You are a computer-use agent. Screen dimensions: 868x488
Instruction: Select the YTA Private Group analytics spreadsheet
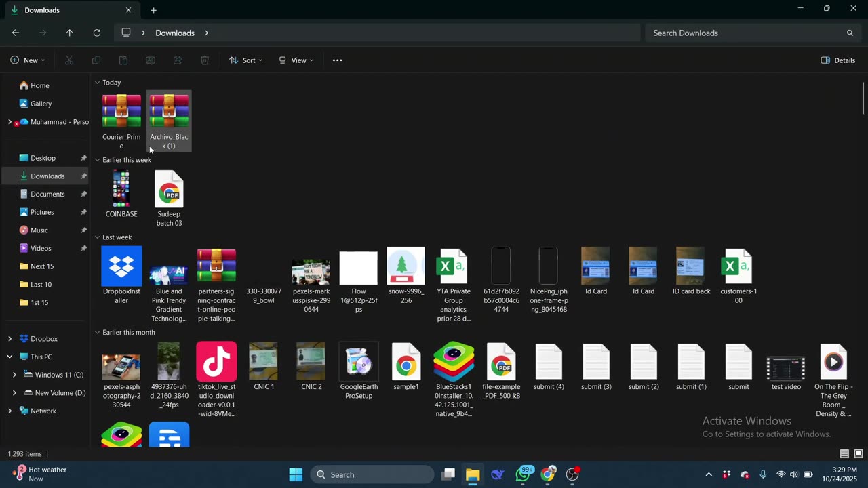[x=454, y=285]
